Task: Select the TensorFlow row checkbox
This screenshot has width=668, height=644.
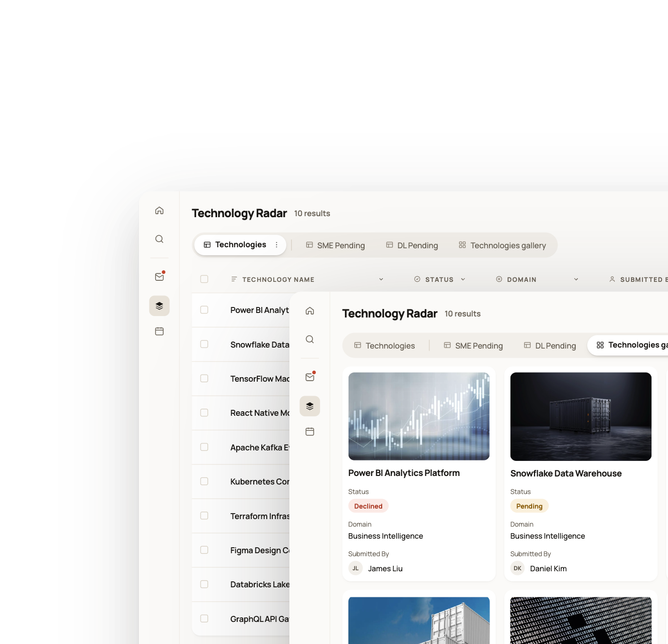Action: (x=204, y=379)
